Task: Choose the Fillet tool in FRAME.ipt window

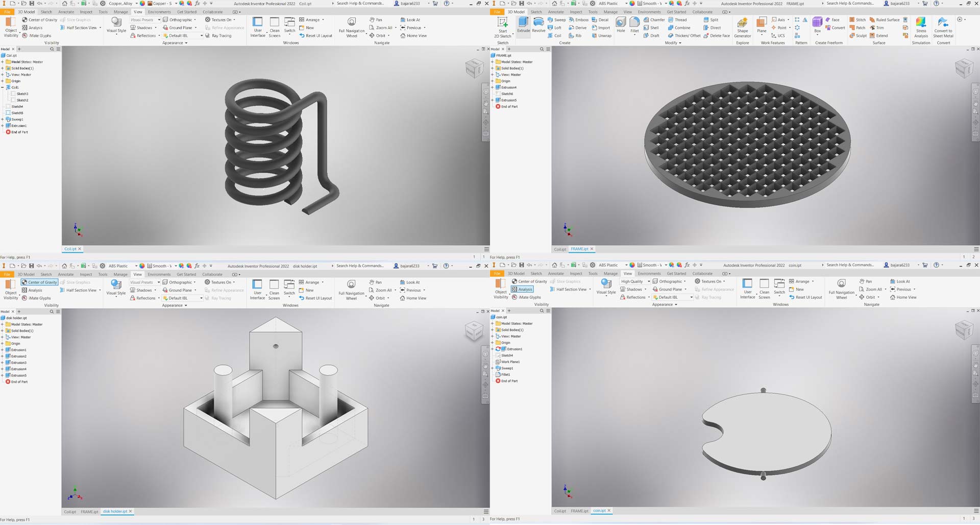Action: [634, 25]
